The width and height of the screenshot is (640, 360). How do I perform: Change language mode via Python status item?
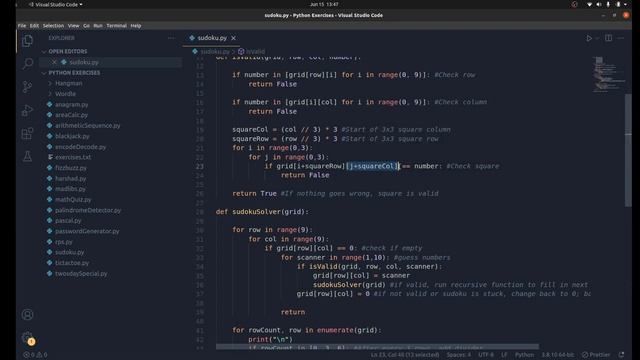tap(524, 355)
